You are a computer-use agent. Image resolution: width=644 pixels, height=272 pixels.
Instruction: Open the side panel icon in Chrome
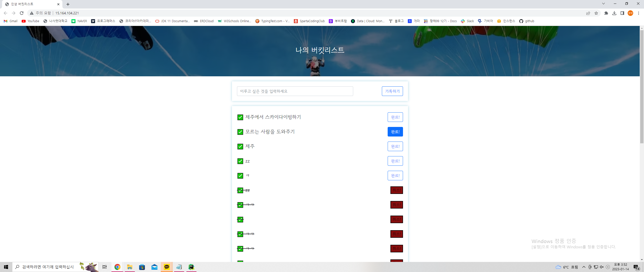point(622,13)
